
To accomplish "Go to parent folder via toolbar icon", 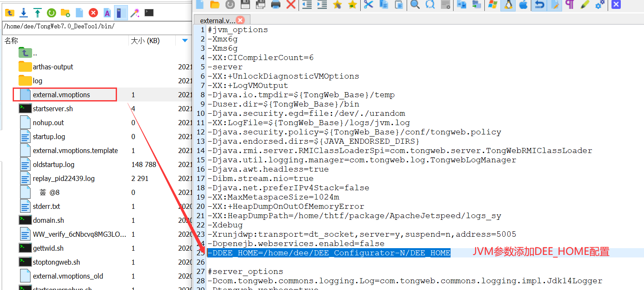I will point(9,13).
